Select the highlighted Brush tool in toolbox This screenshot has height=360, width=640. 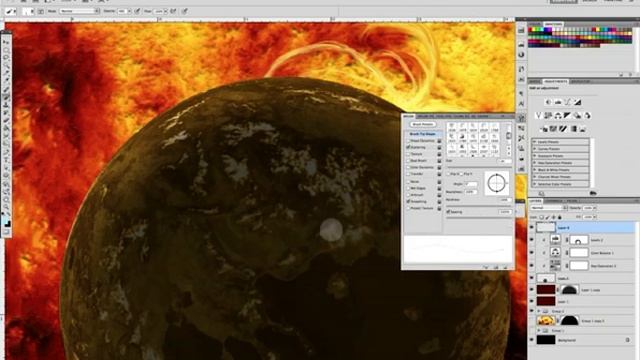pyautogui.click(x=7, y=97)
